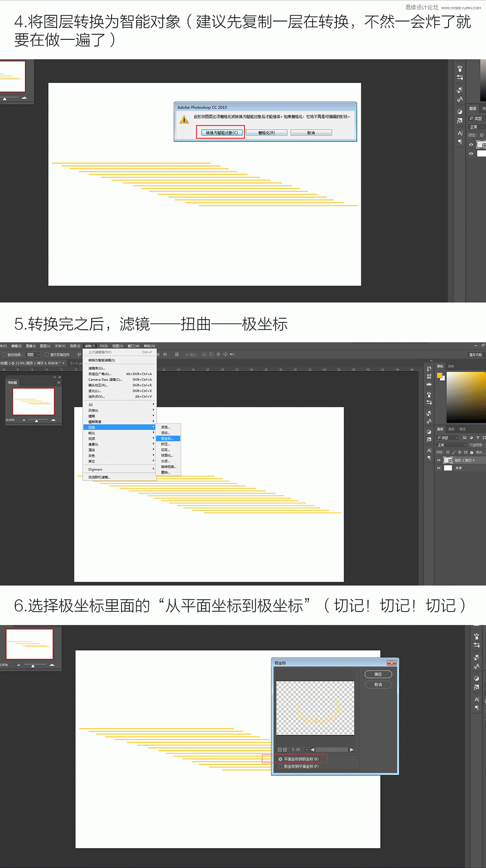
Task: Open 类型 layer filter dropdown in step 5
Action: (x=448, y=438)
